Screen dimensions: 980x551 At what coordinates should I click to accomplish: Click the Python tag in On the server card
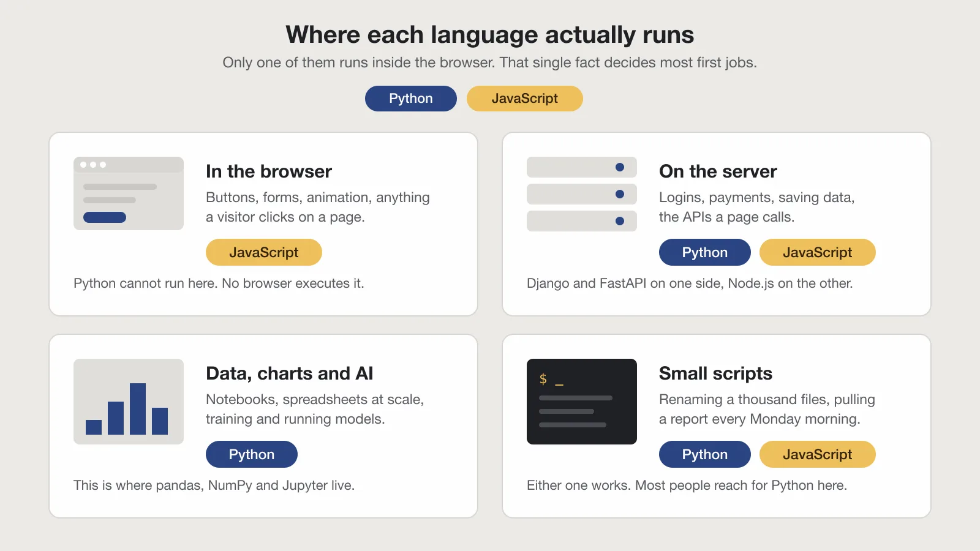point(705,252)
